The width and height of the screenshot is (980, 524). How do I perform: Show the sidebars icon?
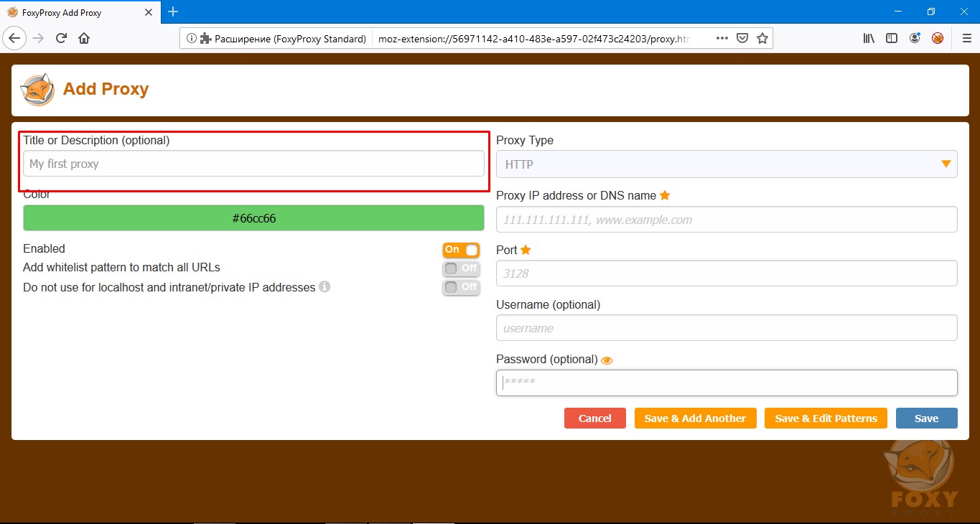pyautogui.click(x=892, y=38)
